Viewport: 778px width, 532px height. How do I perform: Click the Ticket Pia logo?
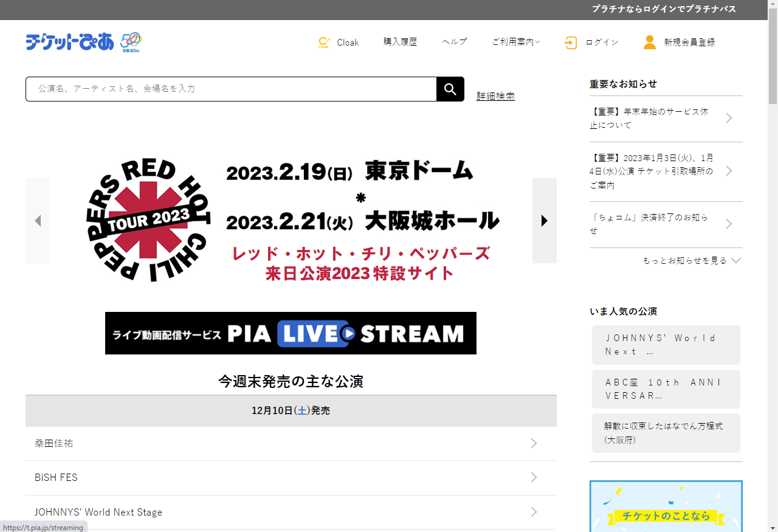pyautogui.click(x=69, y=42)
